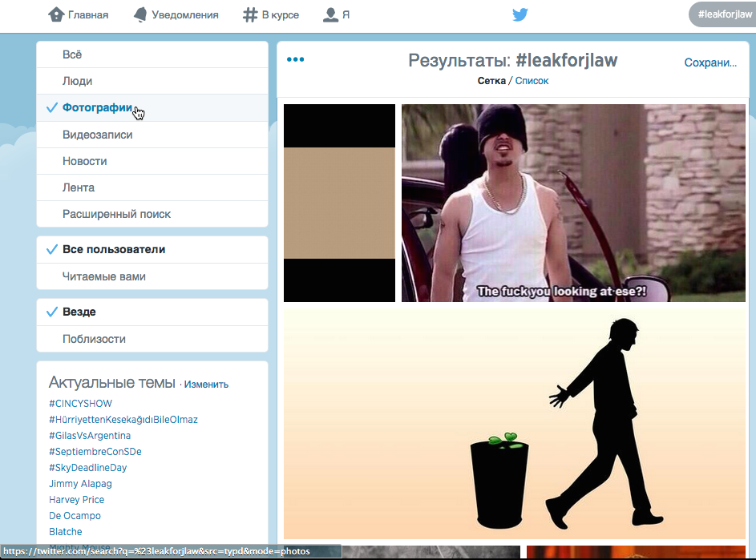
Task: Click the Сохранить search link
Action: (710, 62)
